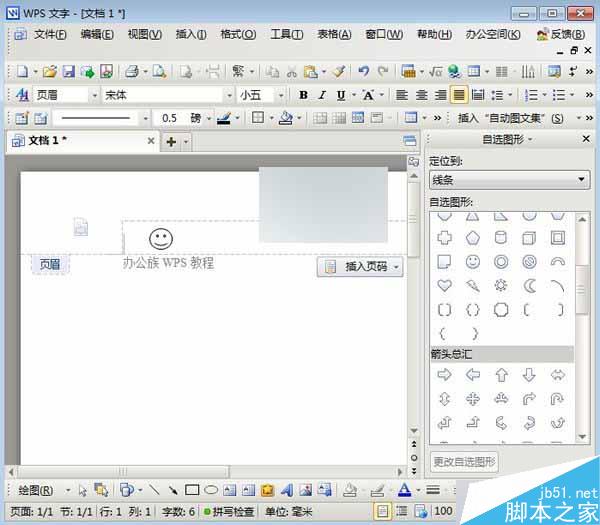This screenshot has width=600, height=525.
Task: Click the shading paint bucket swatch
Action: [x=285, y=118]
